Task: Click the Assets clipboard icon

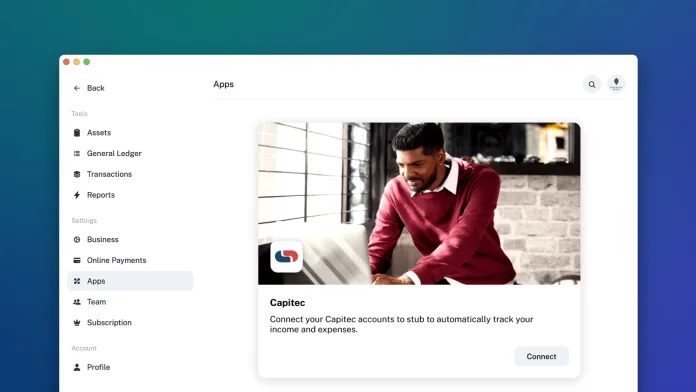Action: [x=77, y=133]
